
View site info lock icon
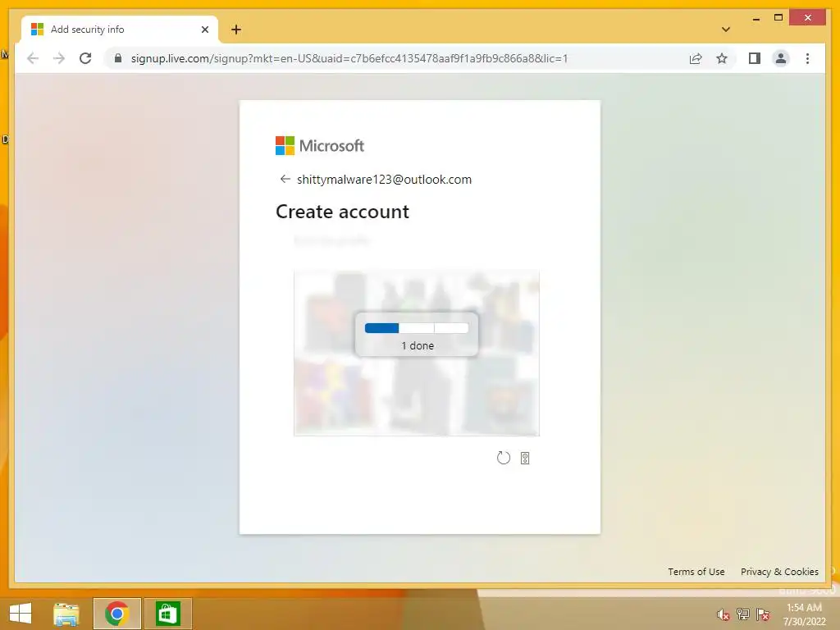click(118, 58)
